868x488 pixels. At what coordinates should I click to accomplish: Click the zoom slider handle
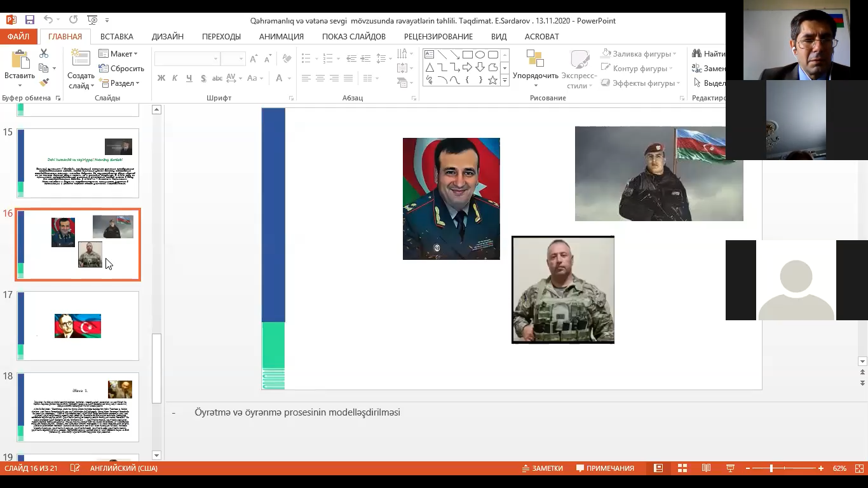[x=771, y=468]
